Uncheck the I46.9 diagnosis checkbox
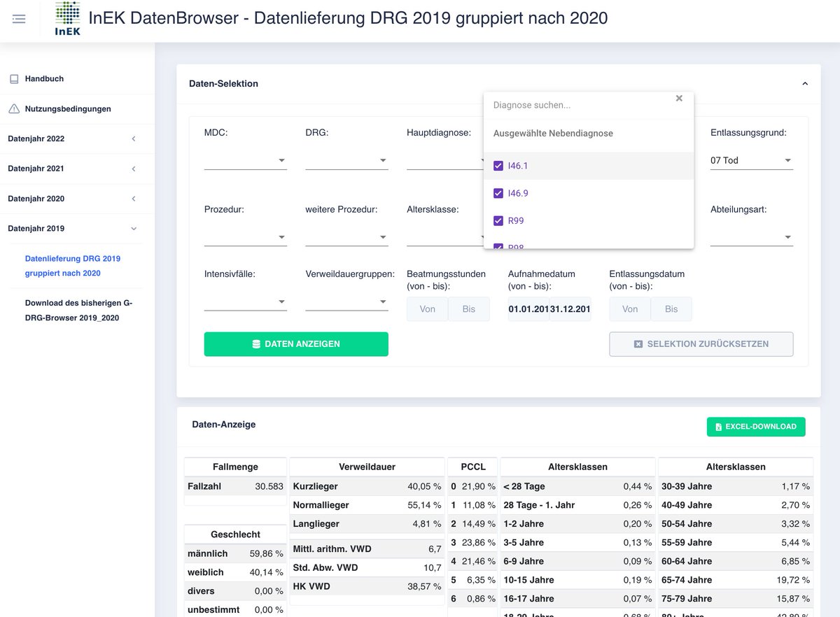840x617 pixels. click(498, 193)
